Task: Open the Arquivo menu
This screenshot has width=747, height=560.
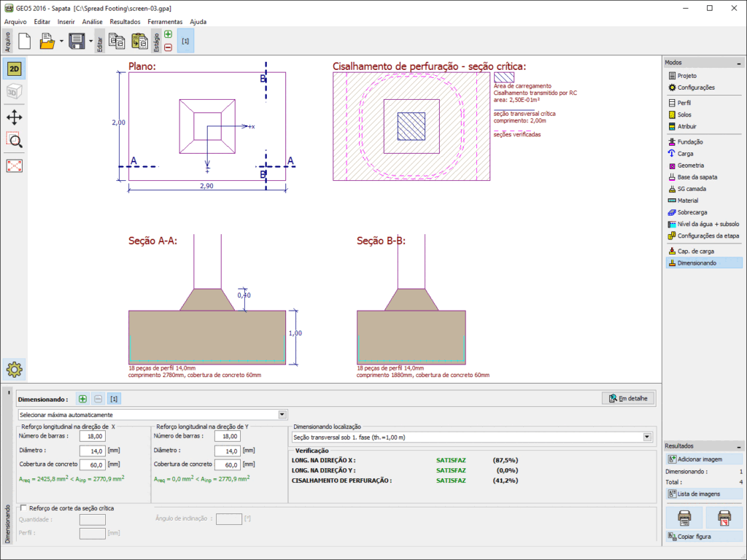Action: (15, 22)
